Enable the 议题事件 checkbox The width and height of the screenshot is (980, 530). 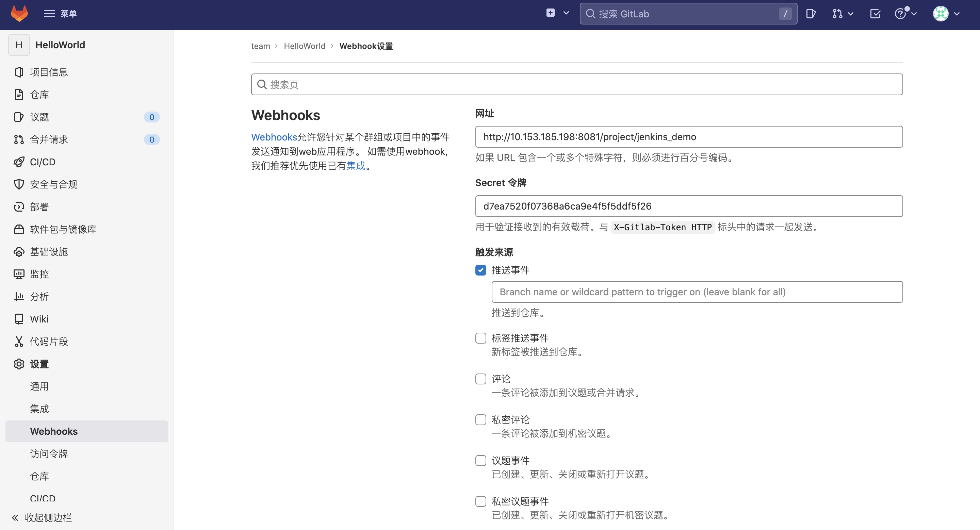(x=480, y=460)
